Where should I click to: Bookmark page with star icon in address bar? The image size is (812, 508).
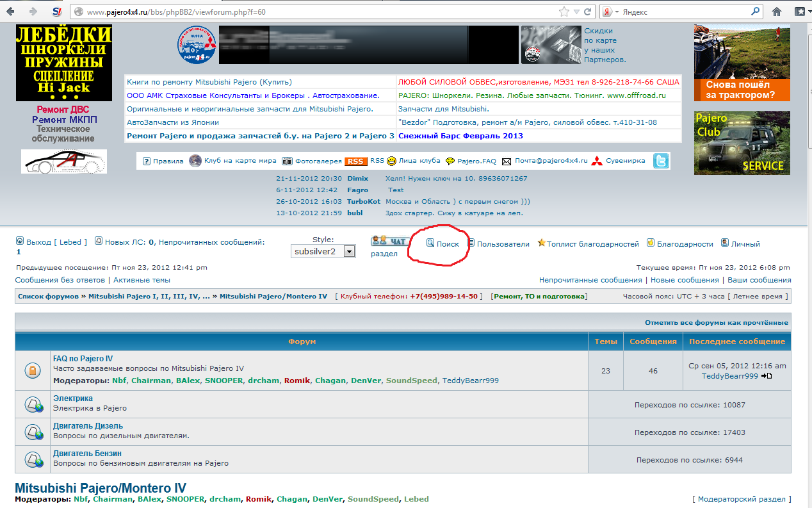click(x=564, y=12)
